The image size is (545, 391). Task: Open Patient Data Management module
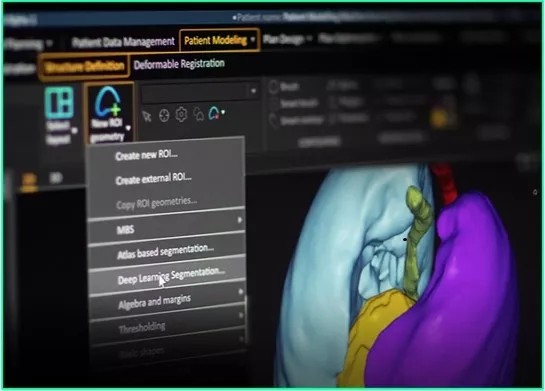(123, 42)
